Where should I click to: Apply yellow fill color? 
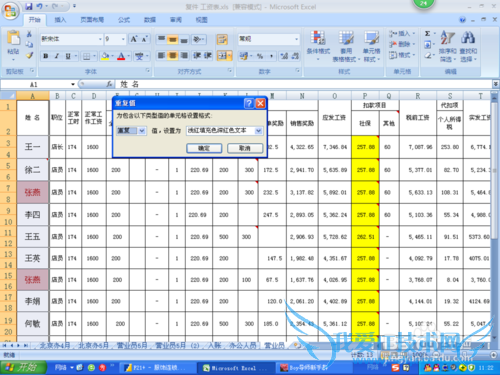(105, 56)
